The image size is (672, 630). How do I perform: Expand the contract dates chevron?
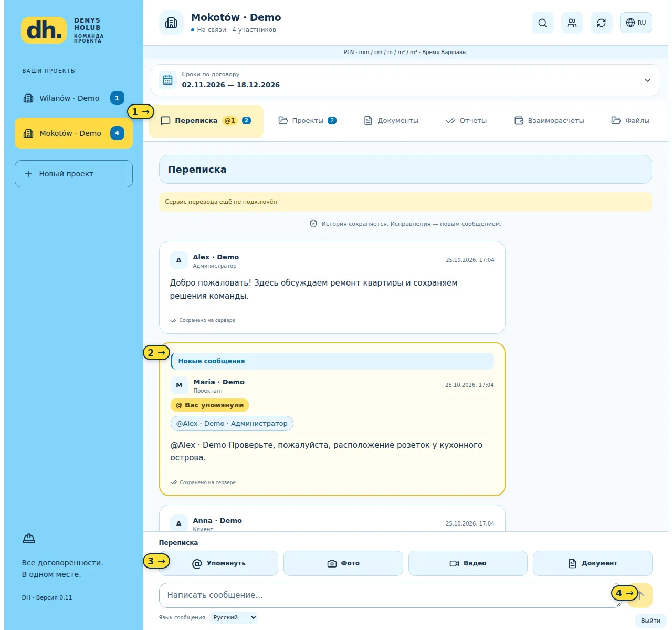[x=647, y=80]
